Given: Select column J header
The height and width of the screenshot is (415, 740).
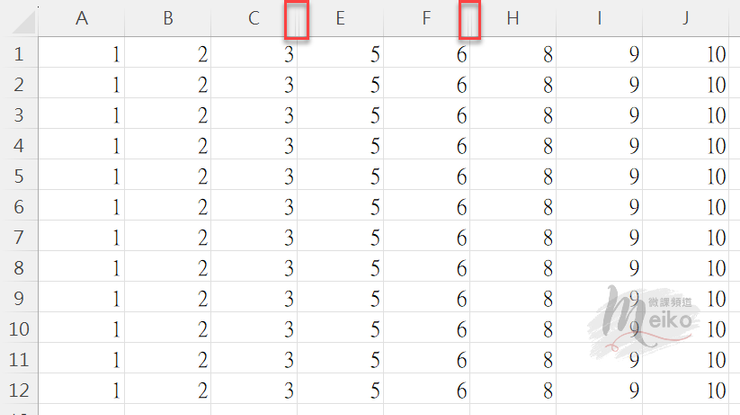Looking at the screenshot, I should pos(685,18).
